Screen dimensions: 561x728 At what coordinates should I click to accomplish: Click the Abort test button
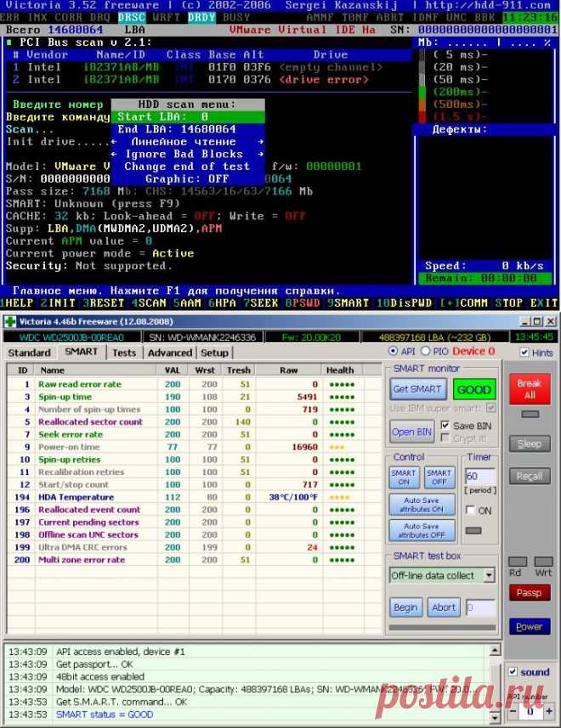coord(444,607)
